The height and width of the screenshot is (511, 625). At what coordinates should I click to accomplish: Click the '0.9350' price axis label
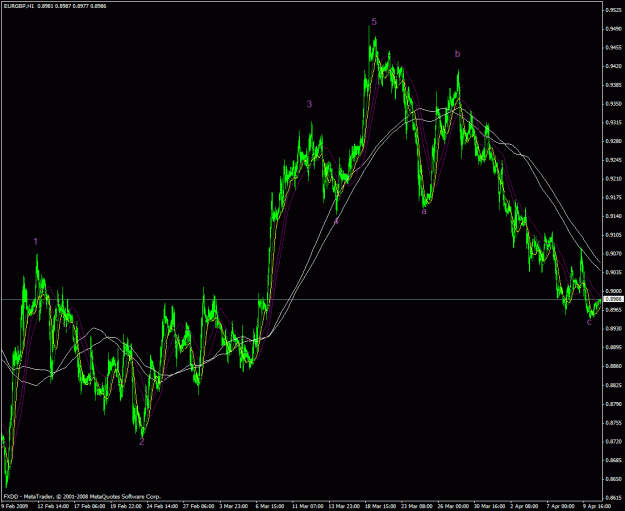(x=614, y=104)
